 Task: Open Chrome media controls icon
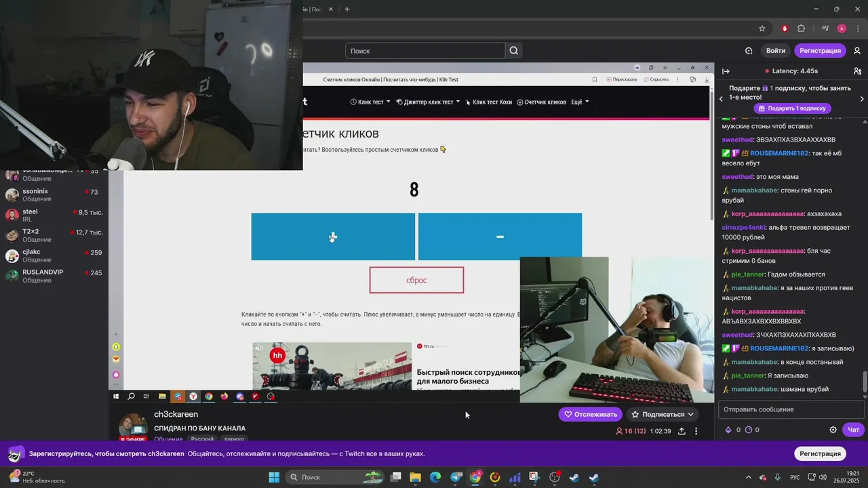(x=825, y=28)
